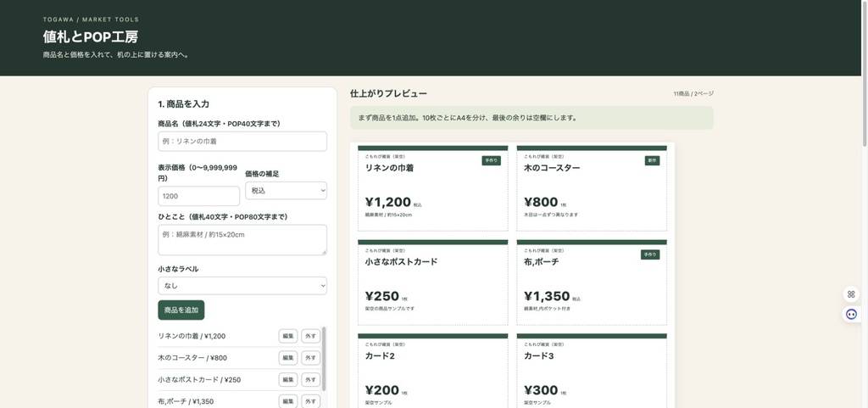
Task: Click the ¥800 price on the preview
Action: pos(541,202)
